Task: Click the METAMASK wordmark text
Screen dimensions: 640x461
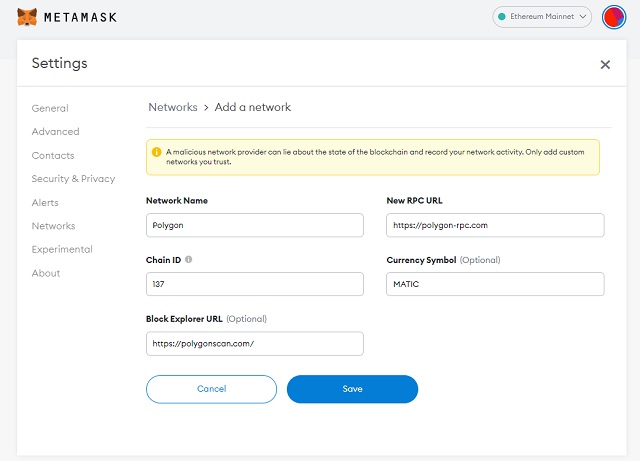Action: click(80, 17)
